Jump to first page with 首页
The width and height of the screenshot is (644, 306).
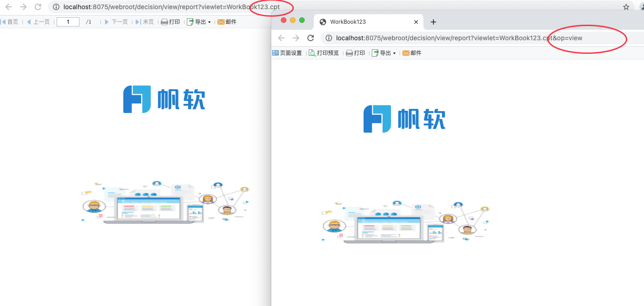click(x=10, y=22)
